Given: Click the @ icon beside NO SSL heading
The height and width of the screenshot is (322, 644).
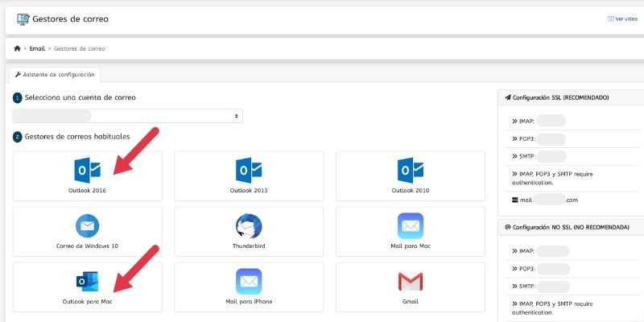Looking at the screenshot, I should pyautogui.click(x=508, y=227).
